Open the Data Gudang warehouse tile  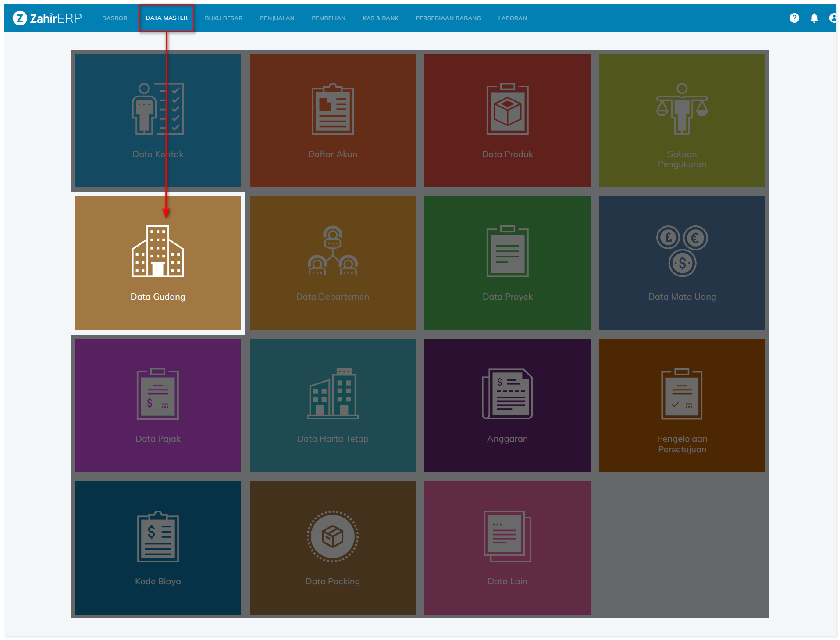pyautogui.click(x=158, y=263)
